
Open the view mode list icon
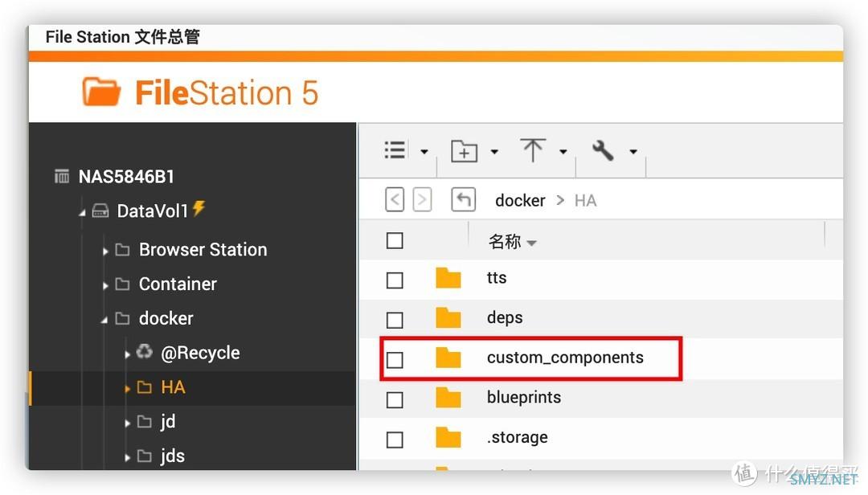click(395, 150)
